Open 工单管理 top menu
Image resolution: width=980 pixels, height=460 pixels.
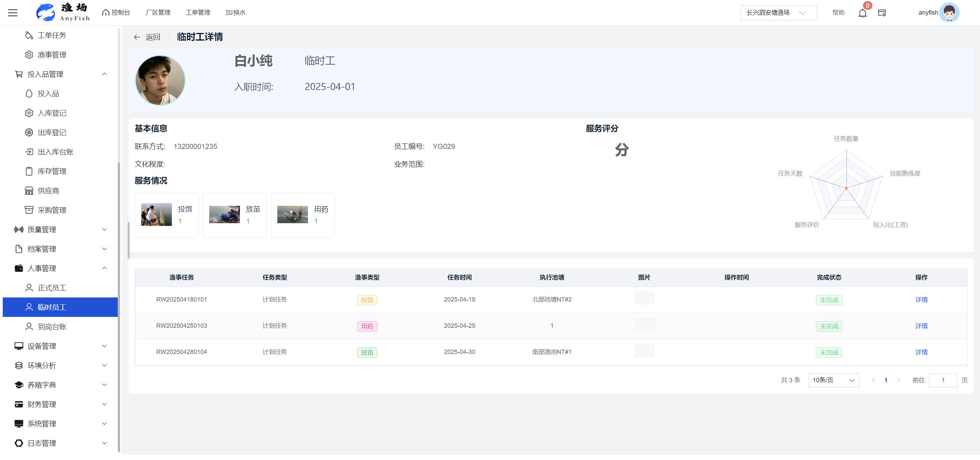(x=197, y=13)
